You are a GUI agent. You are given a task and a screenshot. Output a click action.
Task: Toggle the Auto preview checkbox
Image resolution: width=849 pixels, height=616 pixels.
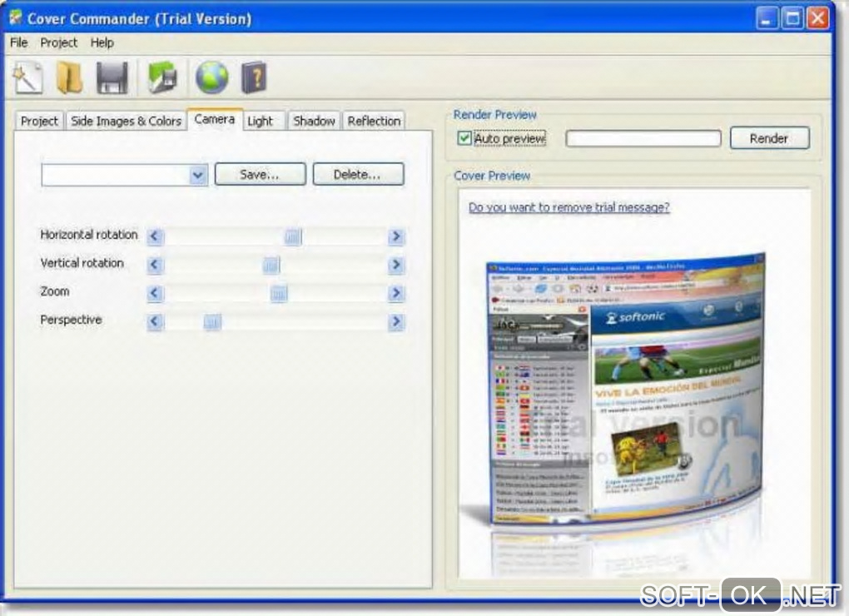464,138
